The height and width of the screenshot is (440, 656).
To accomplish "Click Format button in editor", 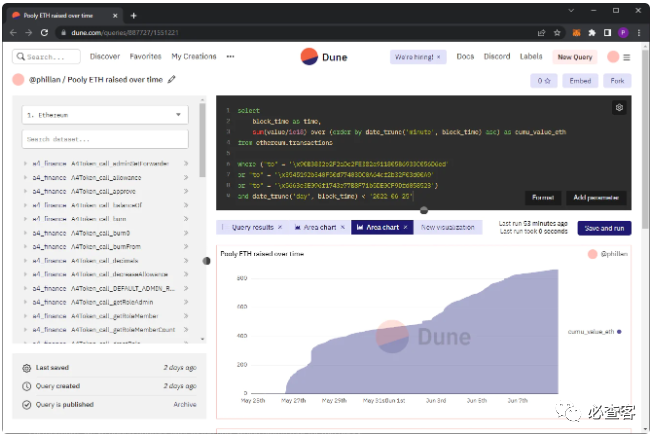I will [543, 197].
